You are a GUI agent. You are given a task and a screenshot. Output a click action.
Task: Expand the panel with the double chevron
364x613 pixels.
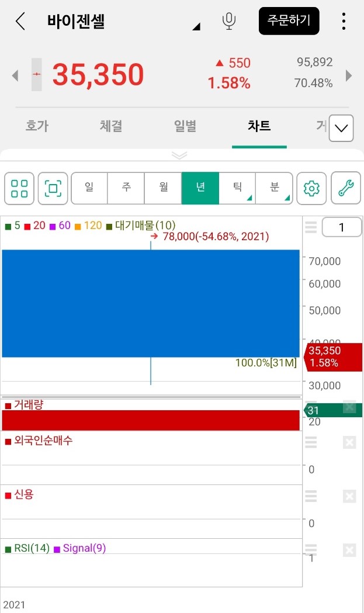[179, 155]
